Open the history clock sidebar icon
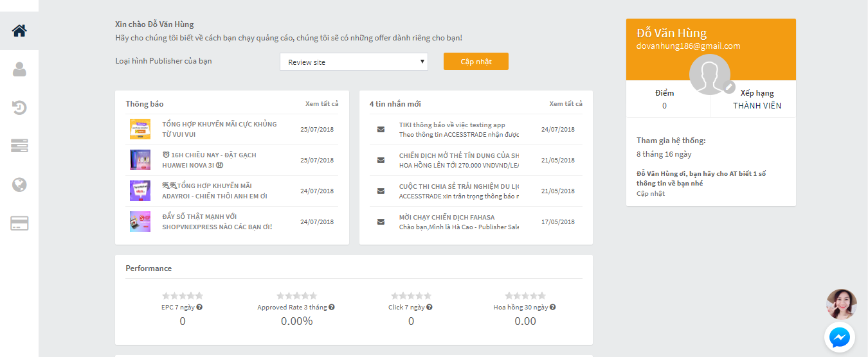The image size is (868, 357). pos(19,108)
